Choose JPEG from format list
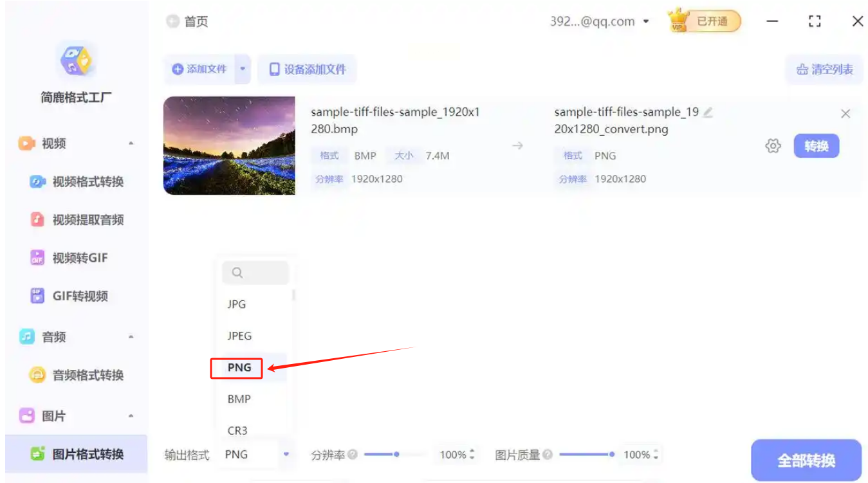The image size is (868, 483). (239, 336)
